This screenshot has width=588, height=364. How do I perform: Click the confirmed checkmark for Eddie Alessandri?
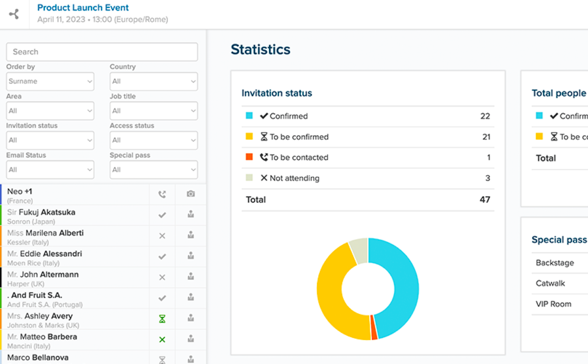[162, 257]
